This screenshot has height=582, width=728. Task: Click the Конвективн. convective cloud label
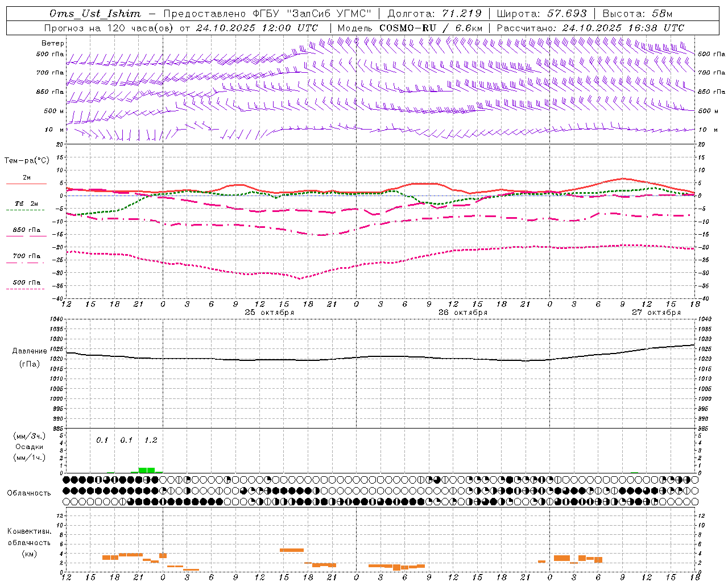pyautogui.click(x=30, y=531)
